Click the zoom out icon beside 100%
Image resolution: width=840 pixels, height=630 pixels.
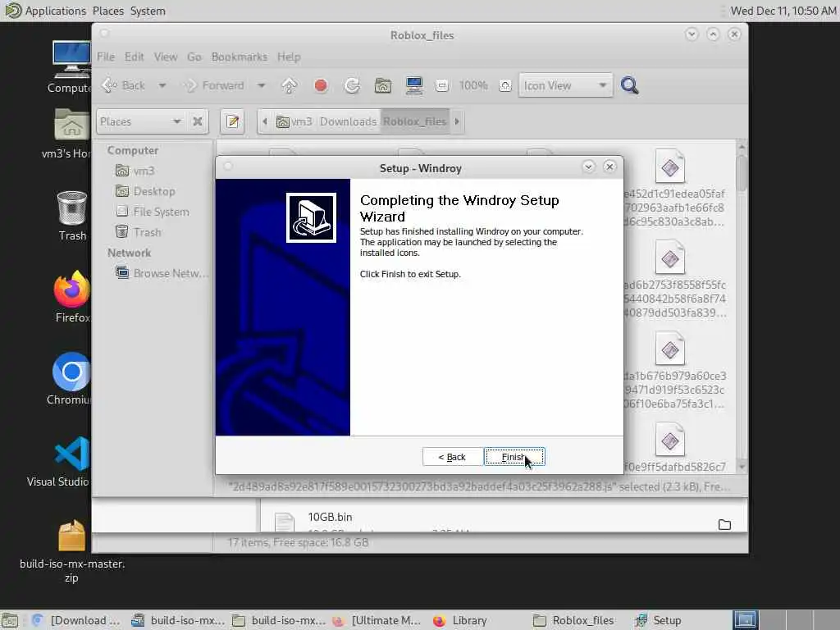click(442, 85)
